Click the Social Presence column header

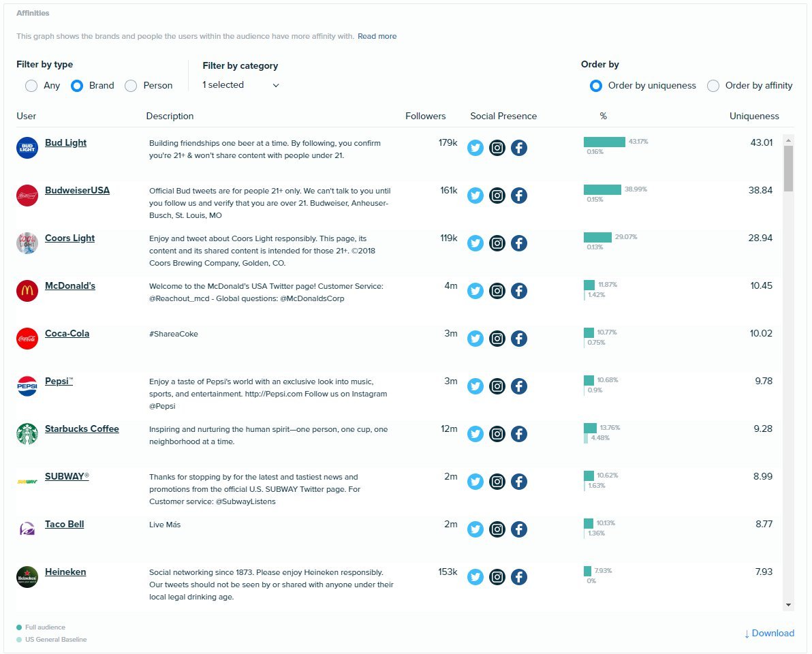click(503, 116)
